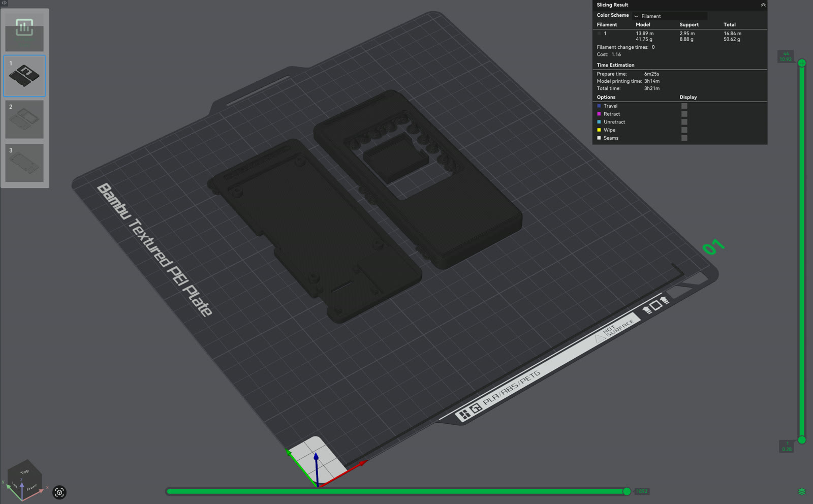The image size is (813, 504).
Task: Click the Top face of view cube
Action: [24, 471]
